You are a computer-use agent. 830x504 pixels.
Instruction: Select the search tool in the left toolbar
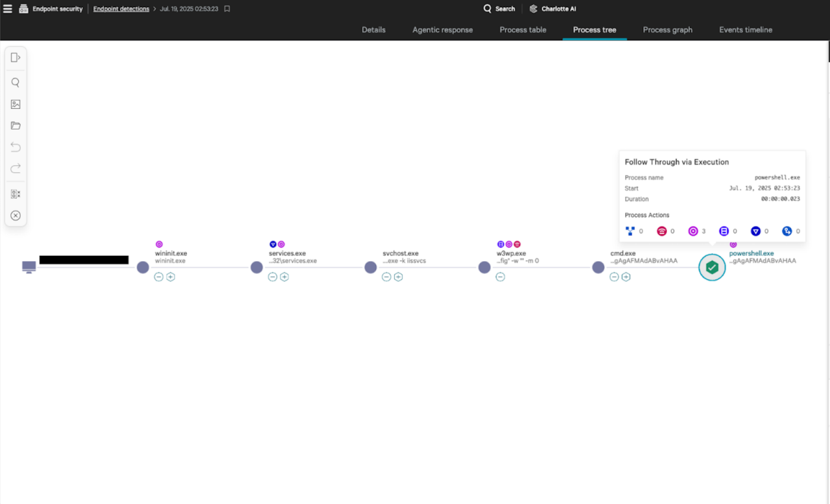[x=16, y=82]
